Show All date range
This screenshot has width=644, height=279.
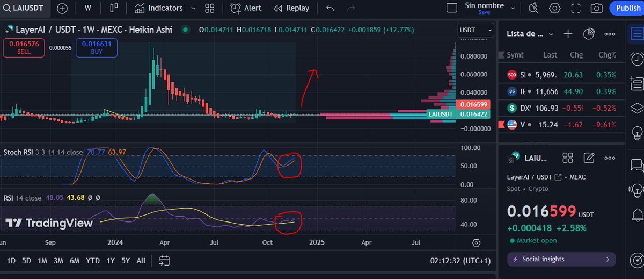(x=141, y=261)
